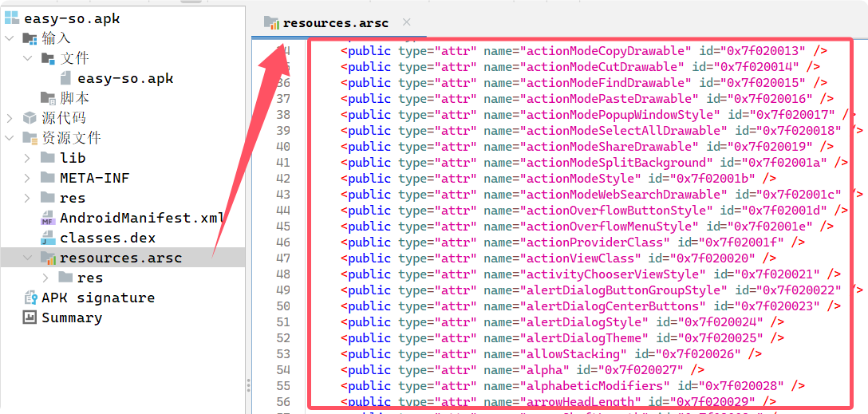Collapse the 文件 tree node
Image resolution: width=868 pixels, height=414 pixels.
(28, 58)
